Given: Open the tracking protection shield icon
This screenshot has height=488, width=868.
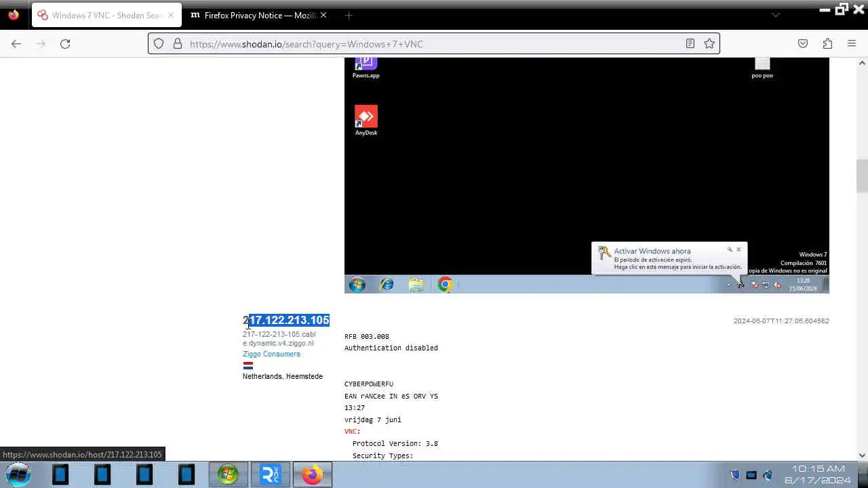Looking at the screenshot, I should click(x=159, y=43).
